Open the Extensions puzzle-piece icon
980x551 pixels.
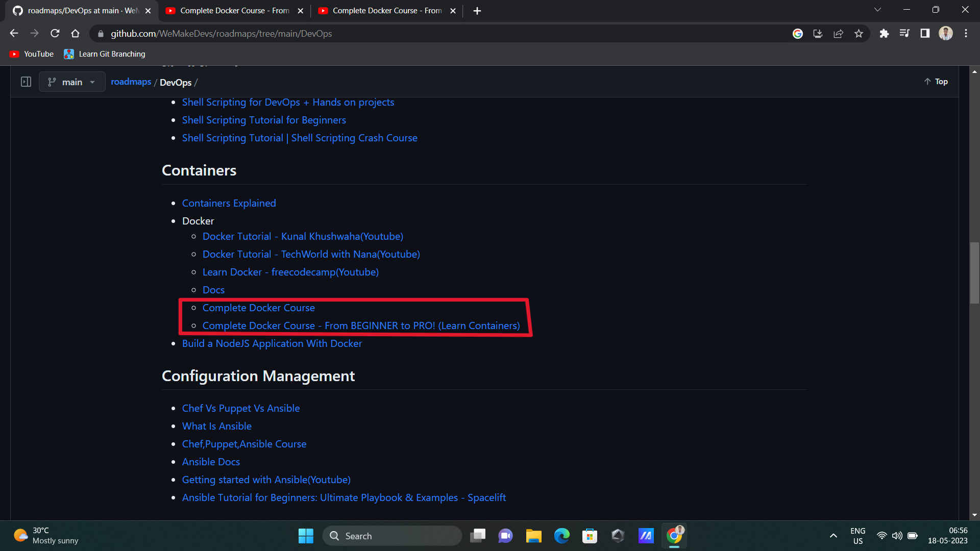[x=885, y=33]
